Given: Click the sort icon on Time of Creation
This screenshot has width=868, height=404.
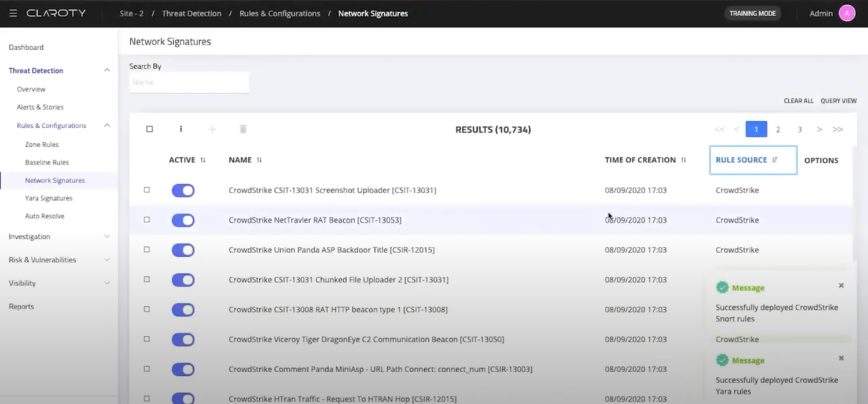Looking at the screenshot, I should [x=683, y=160].
